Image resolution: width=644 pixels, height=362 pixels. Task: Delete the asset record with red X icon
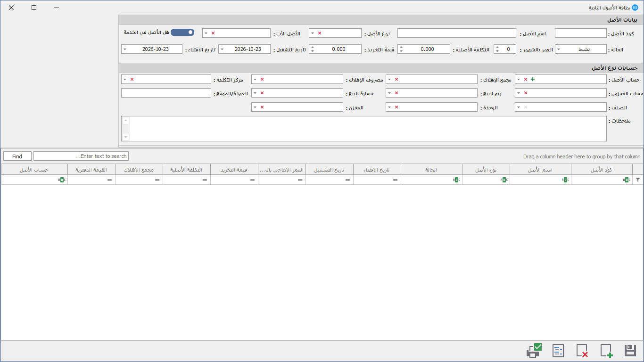582,351
